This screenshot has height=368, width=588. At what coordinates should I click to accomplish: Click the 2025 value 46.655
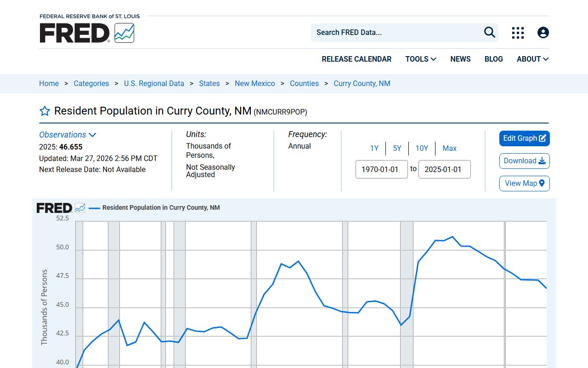pyautogui.click(x=71, y=147)
